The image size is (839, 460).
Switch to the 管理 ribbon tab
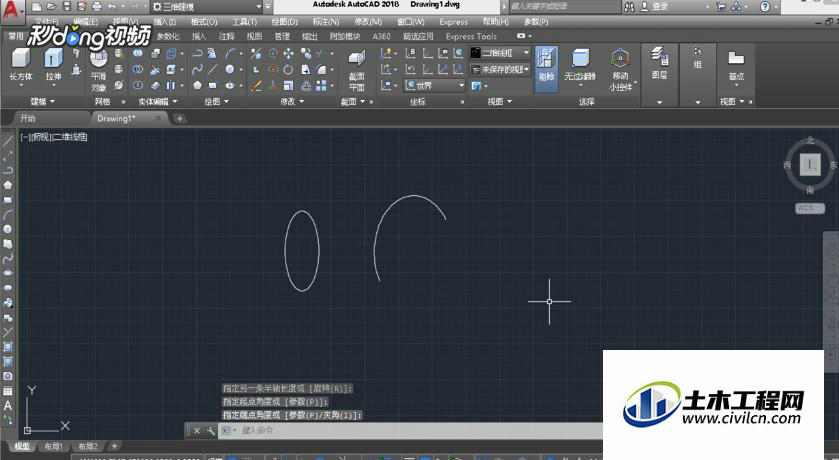[x=282, y=36]
